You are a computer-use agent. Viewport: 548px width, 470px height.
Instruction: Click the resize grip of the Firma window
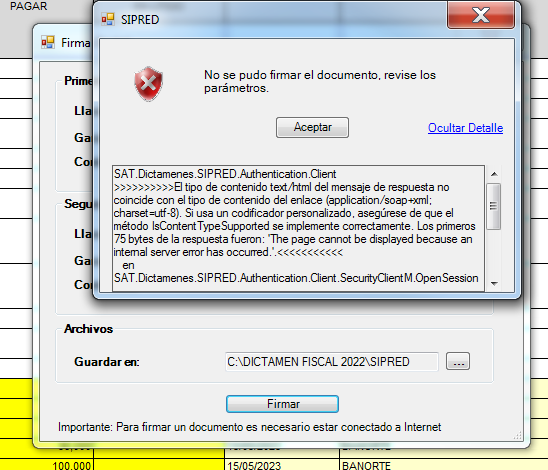[x=518, y=435]
